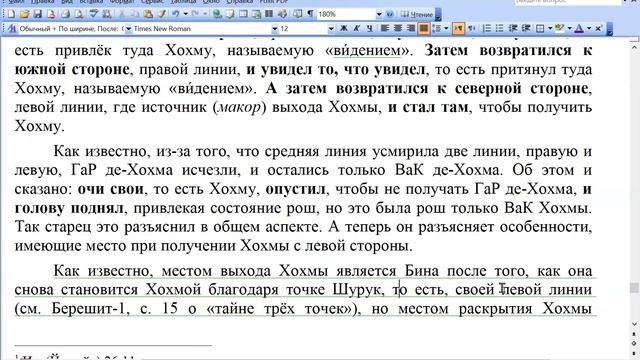This screenshot has height=360, width=640.
Task: Insert a table from the toolbar
Action: pyautogui.click(x=243, y=14)
